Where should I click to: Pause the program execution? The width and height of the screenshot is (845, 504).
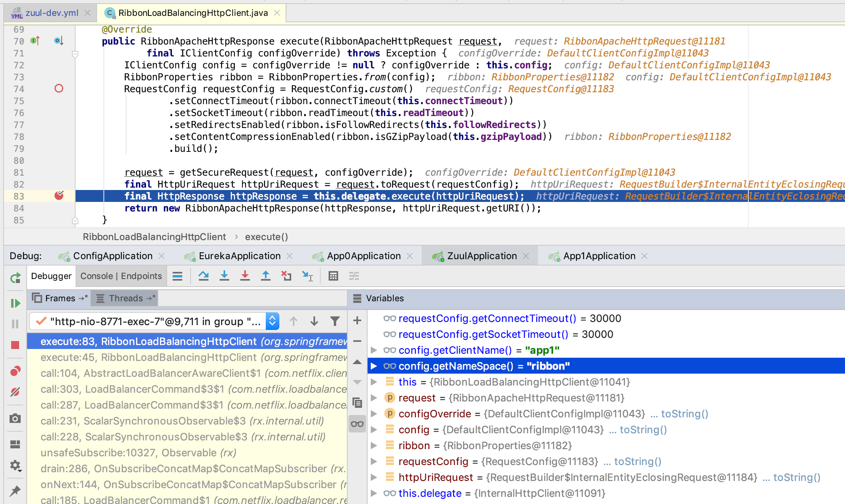pyautogui.click(x=15, y=324)
